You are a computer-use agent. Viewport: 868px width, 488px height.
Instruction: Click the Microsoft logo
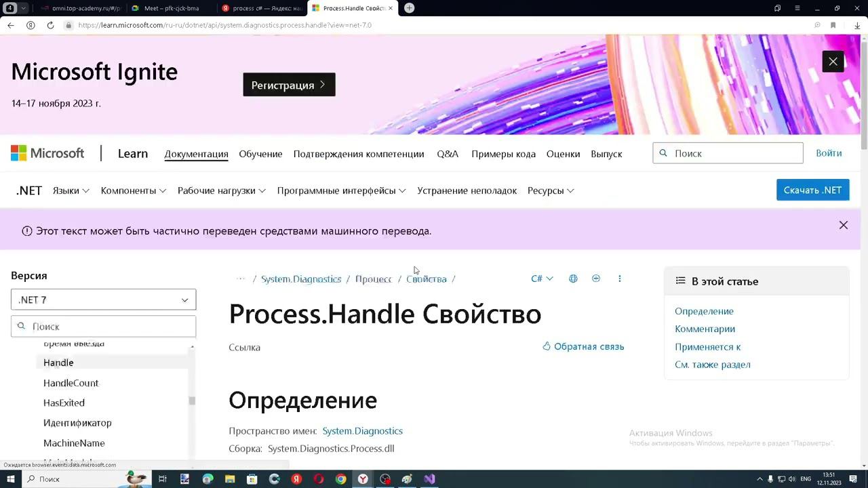[x=47, y=153]
